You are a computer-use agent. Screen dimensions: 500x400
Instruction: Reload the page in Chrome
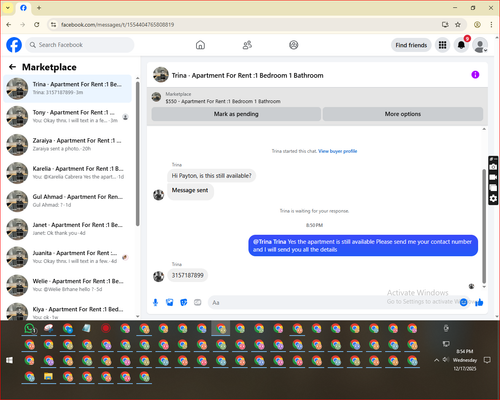(x=37, y=24)
